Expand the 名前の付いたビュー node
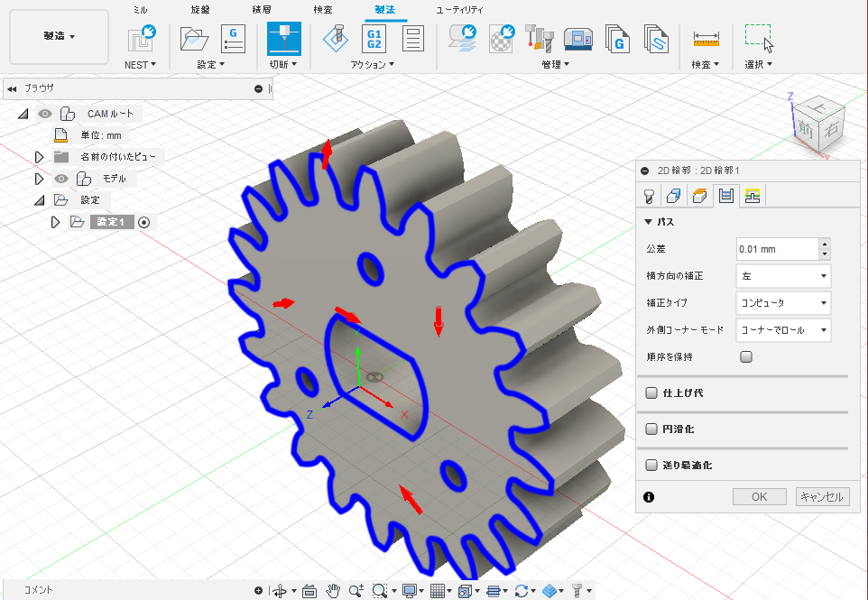Screen dimensions: 868x600 tap(39, 157)
